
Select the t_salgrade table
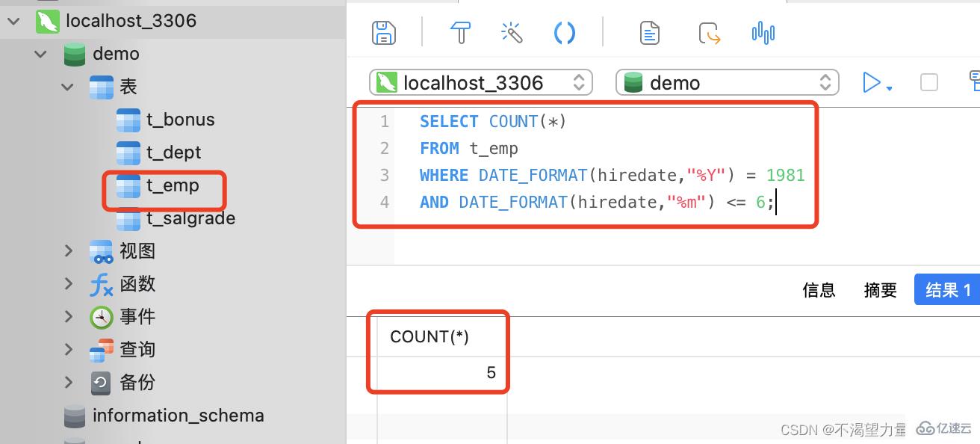[190, 218]
